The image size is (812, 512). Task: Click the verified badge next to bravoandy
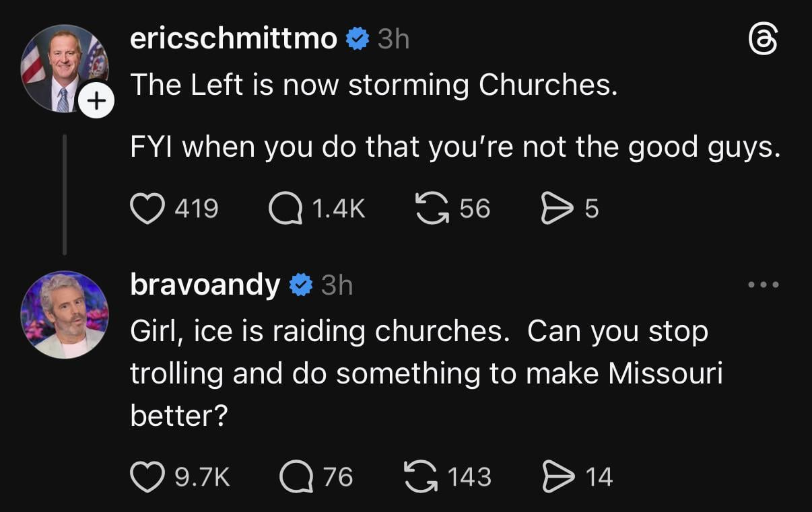[x=300, y=285]
